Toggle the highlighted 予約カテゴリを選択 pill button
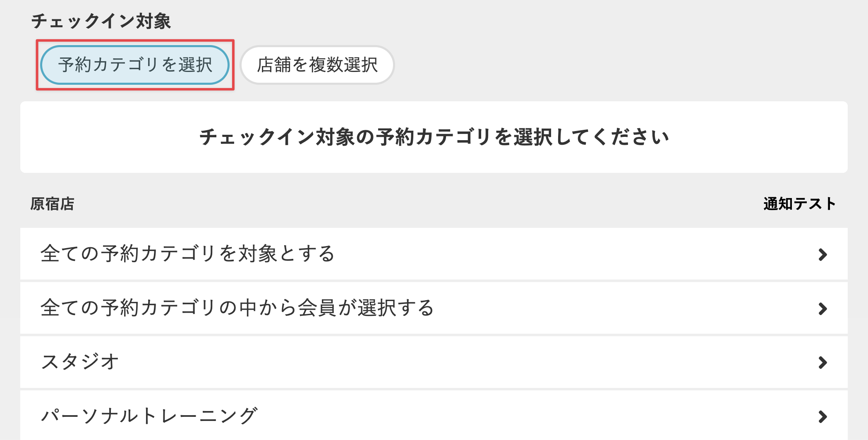 click(134, 64)
